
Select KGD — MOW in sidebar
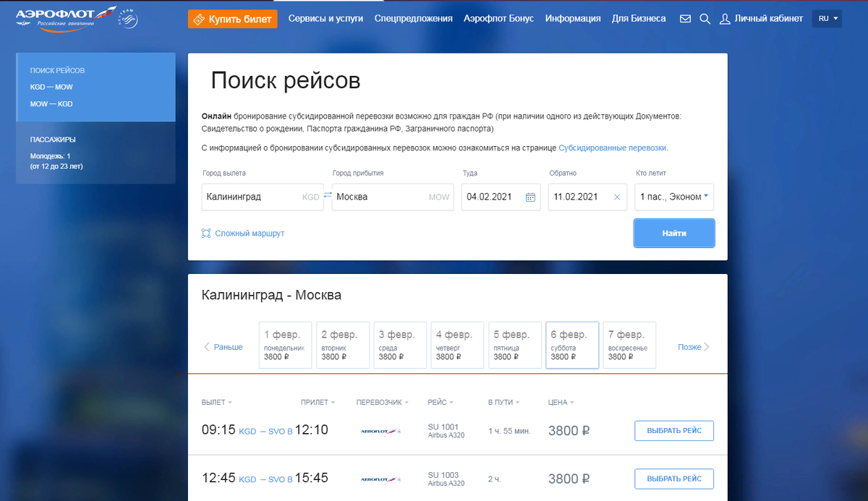[51, 87]
